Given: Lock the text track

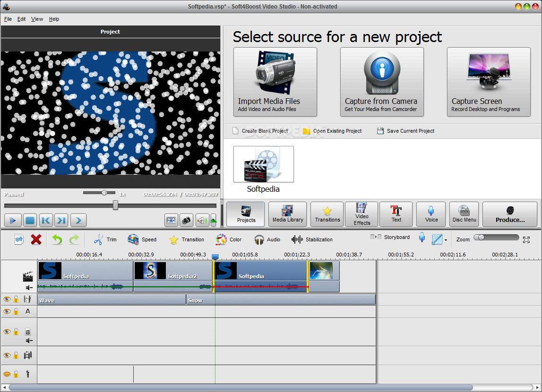Looking at the screenshot, I should tap(16, 312).
